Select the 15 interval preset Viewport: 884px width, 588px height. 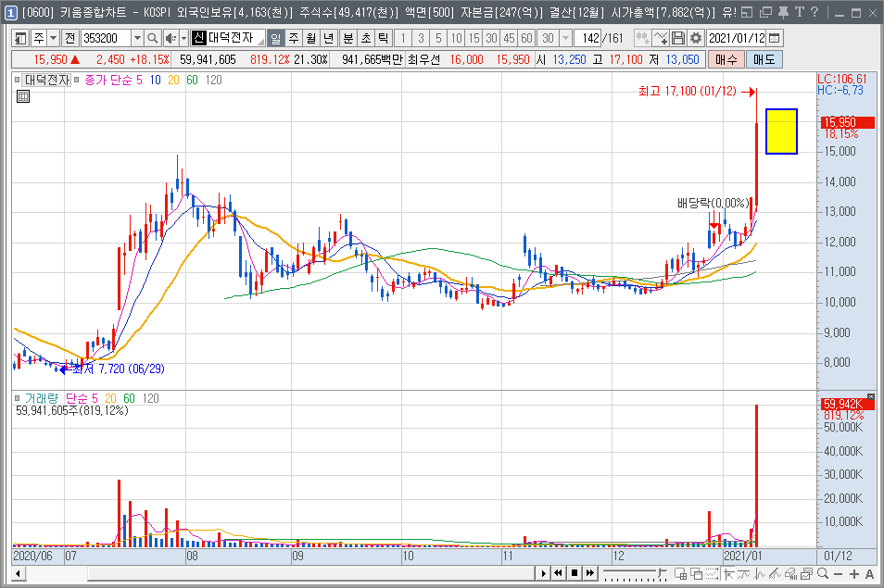(474, 38)
